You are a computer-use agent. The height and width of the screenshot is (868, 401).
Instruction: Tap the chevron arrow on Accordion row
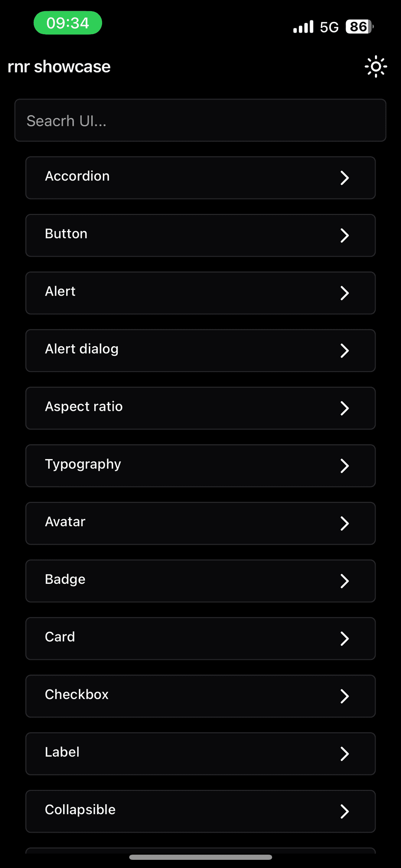coord(345,178)
